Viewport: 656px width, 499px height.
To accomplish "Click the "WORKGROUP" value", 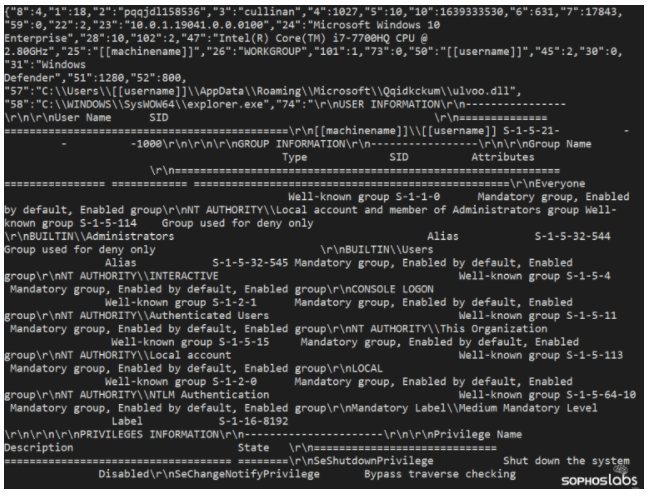I will click(272, 51).
